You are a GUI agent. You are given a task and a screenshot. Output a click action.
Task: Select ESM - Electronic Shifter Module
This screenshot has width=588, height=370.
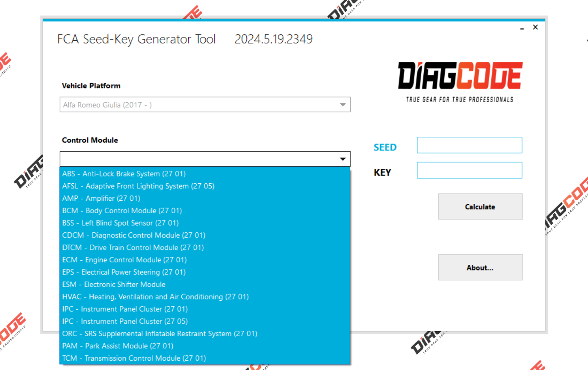point(205,285)
